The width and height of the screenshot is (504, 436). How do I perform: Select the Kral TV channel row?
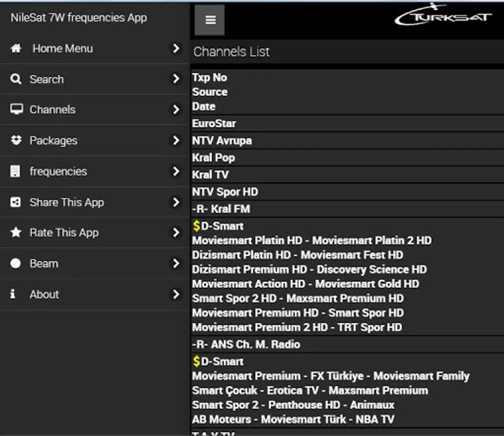(x=347, y=174)
